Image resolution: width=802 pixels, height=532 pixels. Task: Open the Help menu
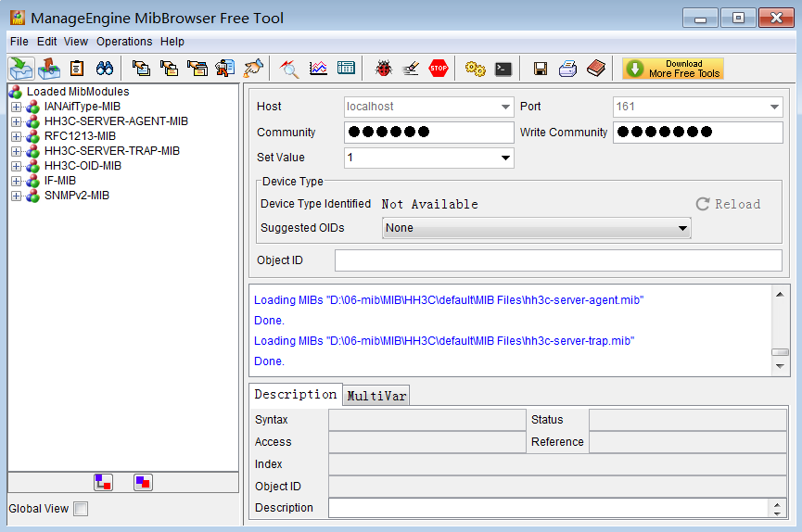(172, 42)
